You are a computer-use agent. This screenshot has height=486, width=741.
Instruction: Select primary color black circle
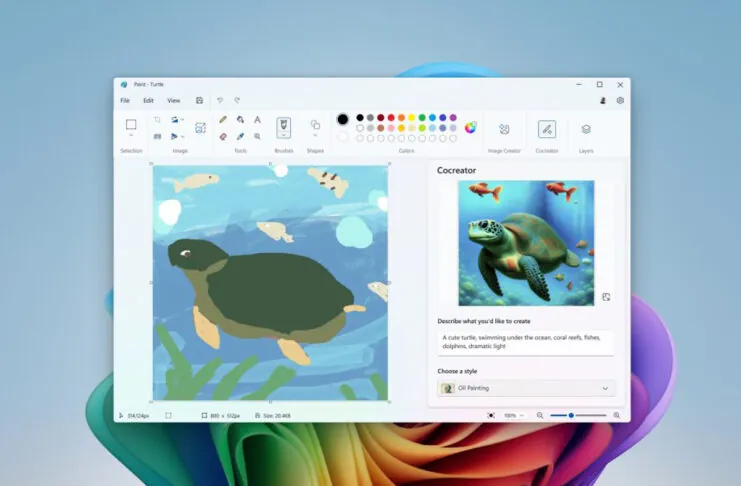pyautogui.click(x=343, y=119)
